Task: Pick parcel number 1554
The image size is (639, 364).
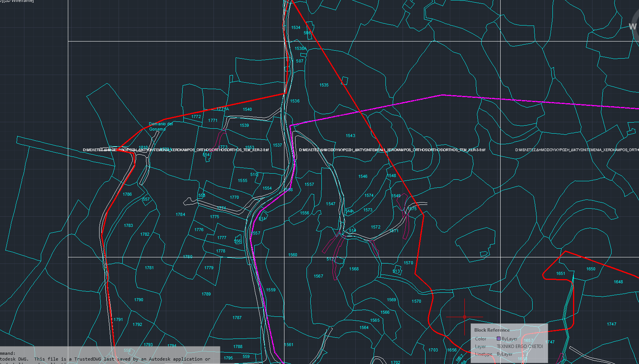Action: (x=267, y=188)
